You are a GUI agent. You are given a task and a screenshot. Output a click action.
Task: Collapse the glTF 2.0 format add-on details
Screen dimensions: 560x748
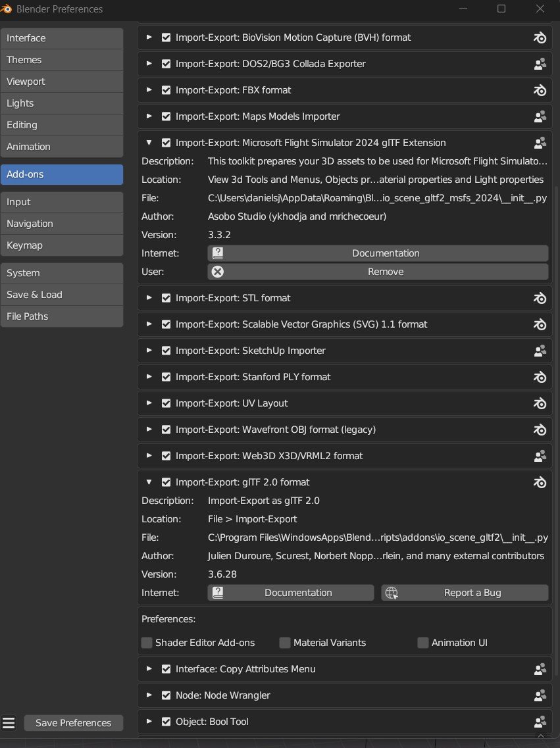[x=149, y=482]
